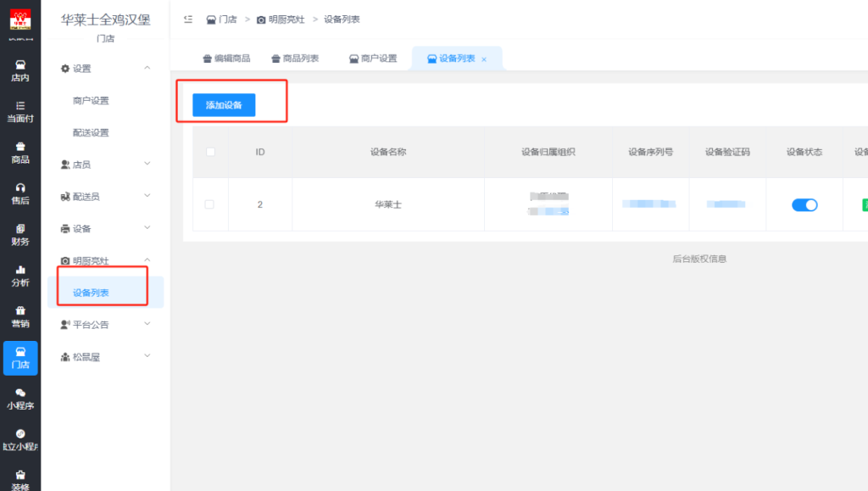Open the 独立小程序 sidebar section
This screenshot has width=868, height=491.
click(20, 440)
